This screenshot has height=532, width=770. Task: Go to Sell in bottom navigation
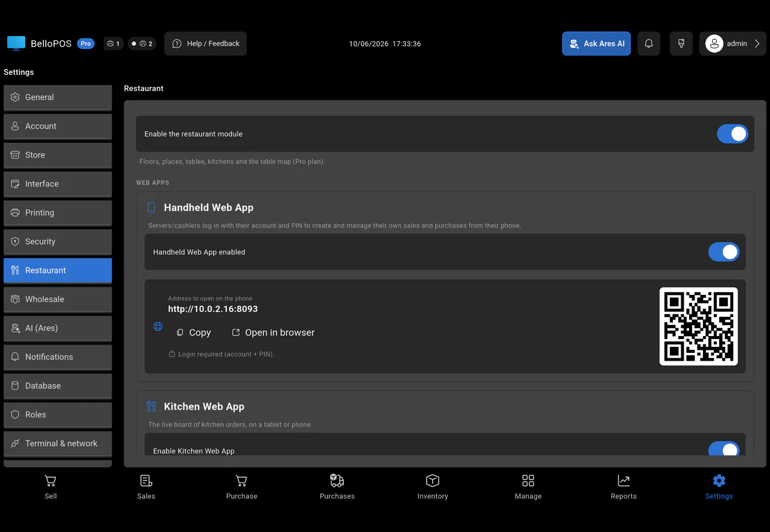pos(51,488)
